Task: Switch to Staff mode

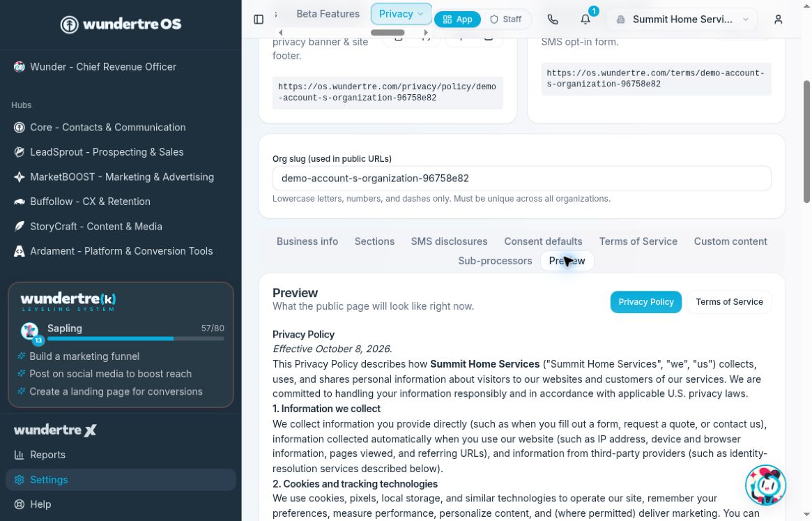Action: (505, 20)
